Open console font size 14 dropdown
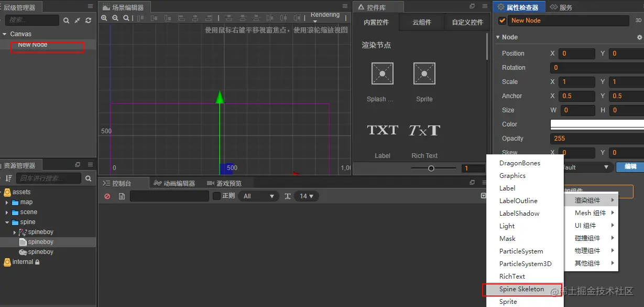This screenshot has height=307, width=644. 307,196
